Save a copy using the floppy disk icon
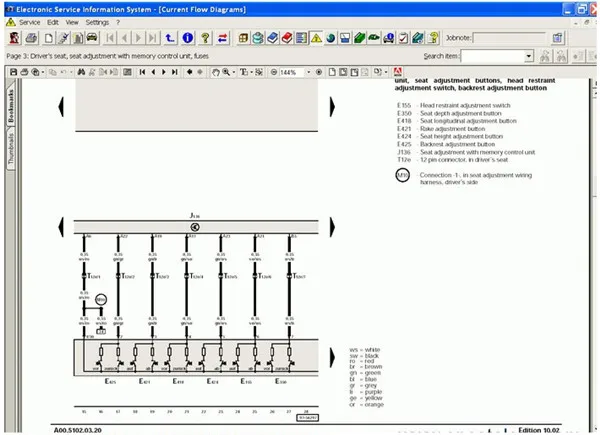 13,72
